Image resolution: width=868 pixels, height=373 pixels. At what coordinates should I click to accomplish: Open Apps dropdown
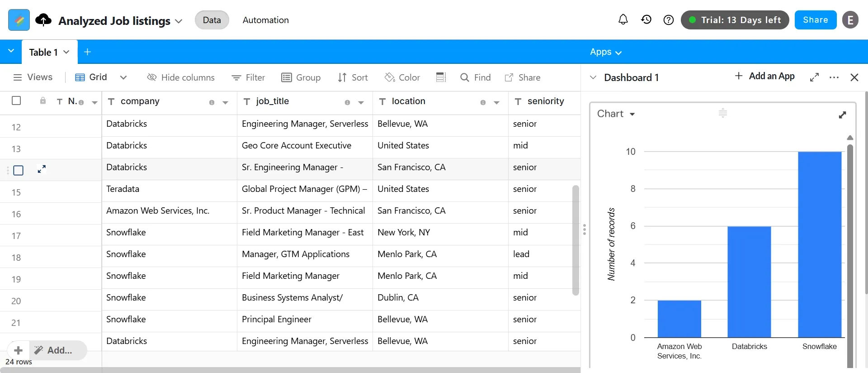[x=606, y=52]
